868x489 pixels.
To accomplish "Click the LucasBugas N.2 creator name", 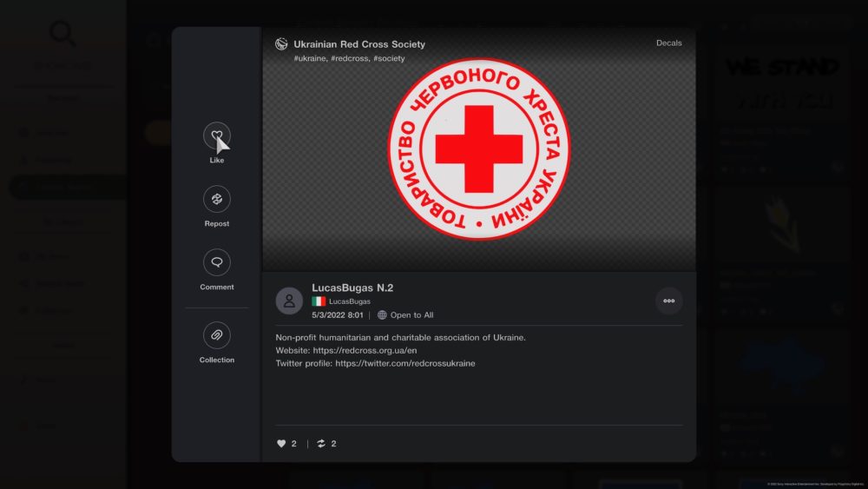I will pyautogui.click(x=352, y=288).
